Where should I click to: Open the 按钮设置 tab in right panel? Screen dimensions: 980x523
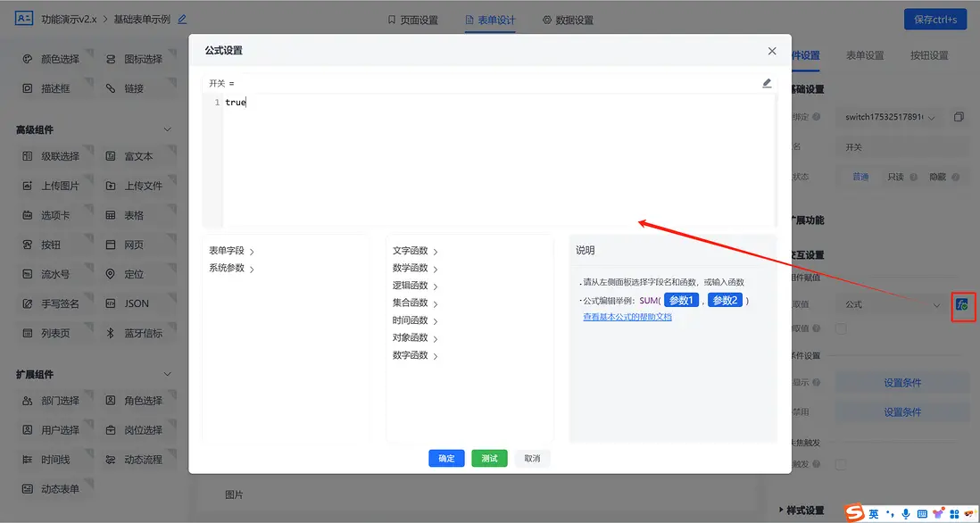tap(929, 55)
